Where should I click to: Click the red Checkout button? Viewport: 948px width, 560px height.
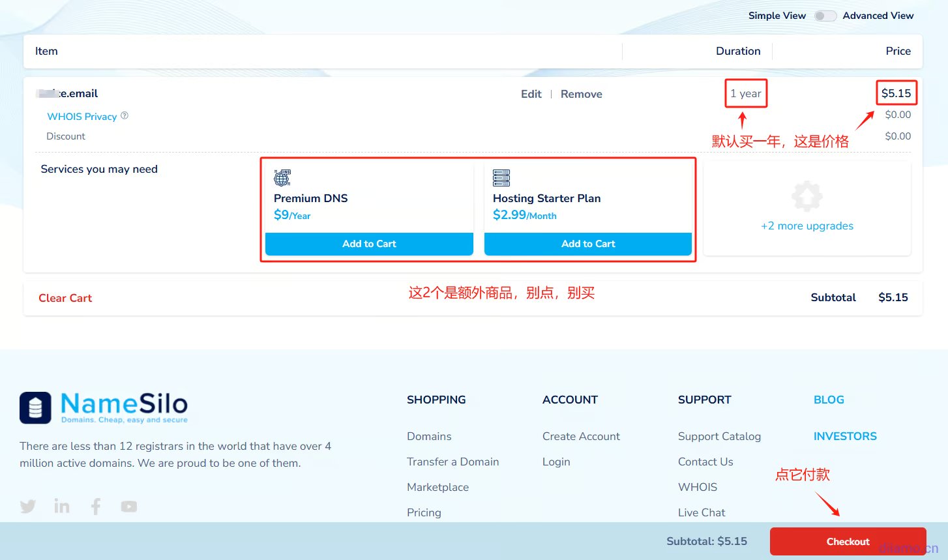click(x=848, y=542)
